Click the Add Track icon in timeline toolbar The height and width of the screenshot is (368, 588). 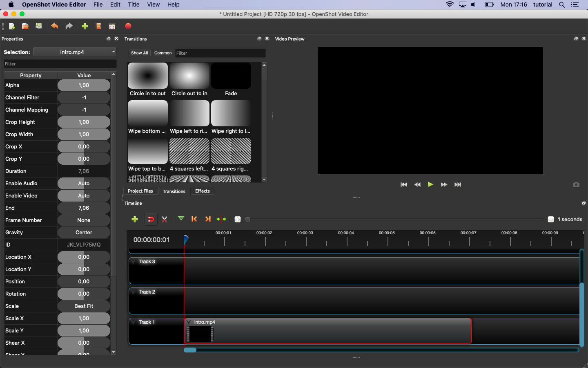(135, 219)
